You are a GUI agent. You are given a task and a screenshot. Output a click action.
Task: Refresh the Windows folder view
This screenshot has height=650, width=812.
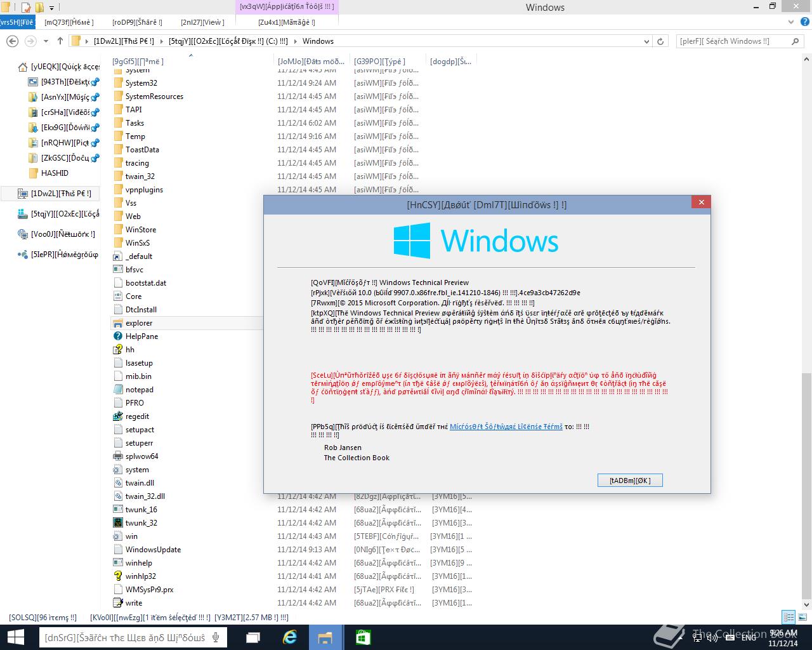click(660, 41)
